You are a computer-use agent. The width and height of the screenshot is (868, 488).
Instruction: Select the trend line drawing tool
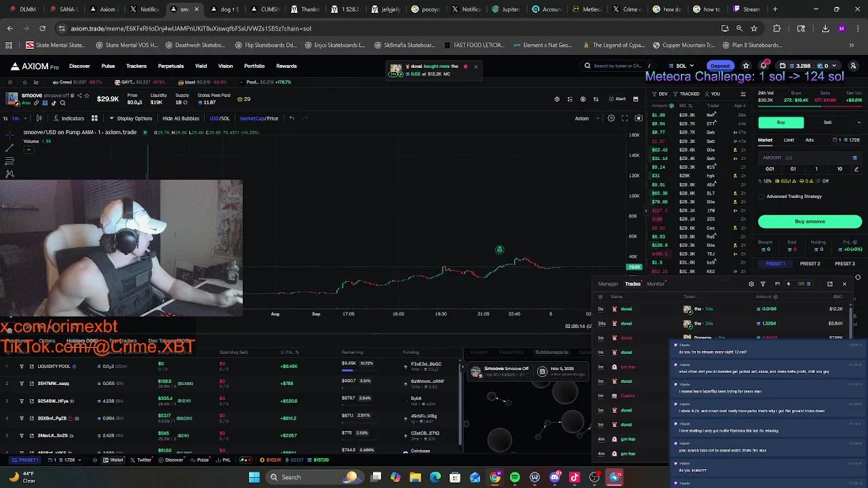click(x=9, y=148)
